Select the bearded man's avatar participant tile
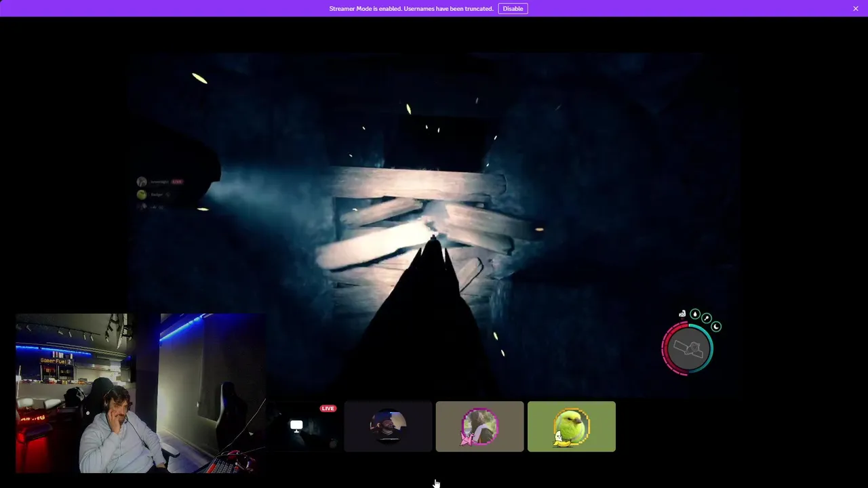This screenshot has height=488, width=868. pos(388,426)
